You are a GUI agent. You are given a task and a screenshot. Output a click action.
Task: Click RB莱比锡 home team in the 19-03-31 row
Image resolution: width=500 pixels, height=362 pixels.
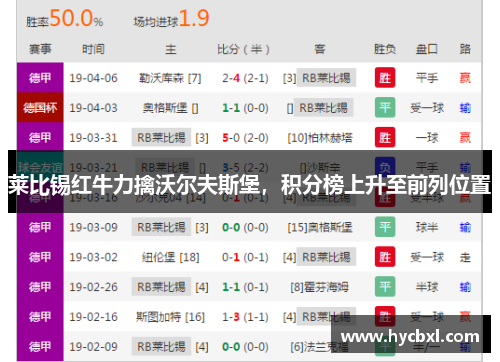click(161, 137)
